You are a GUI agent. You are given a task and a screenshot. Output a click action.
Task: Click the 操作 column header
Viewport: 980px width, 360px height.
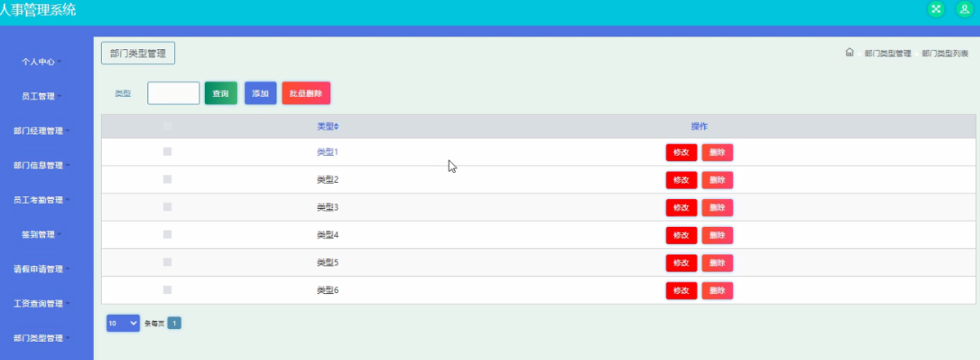[x=699, y=127]
